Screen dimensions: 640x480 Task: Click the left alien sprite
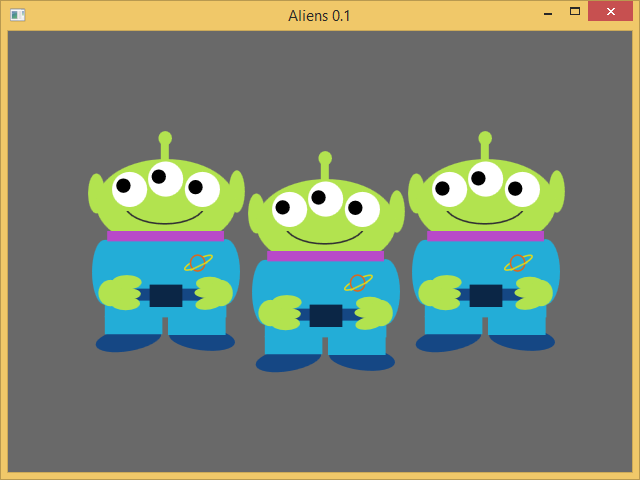(167, 242)
